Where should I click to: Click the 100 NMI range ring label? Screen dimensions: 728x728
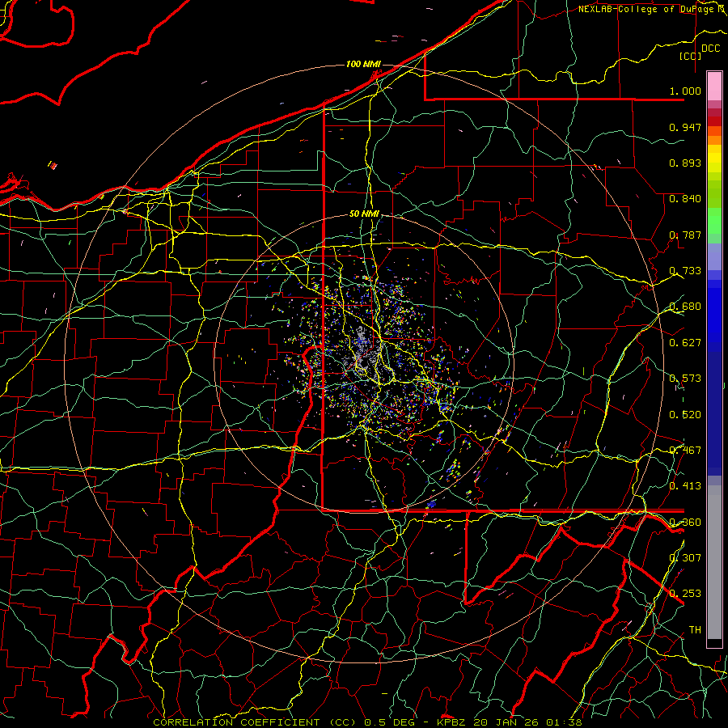click(x=363, y=64)
